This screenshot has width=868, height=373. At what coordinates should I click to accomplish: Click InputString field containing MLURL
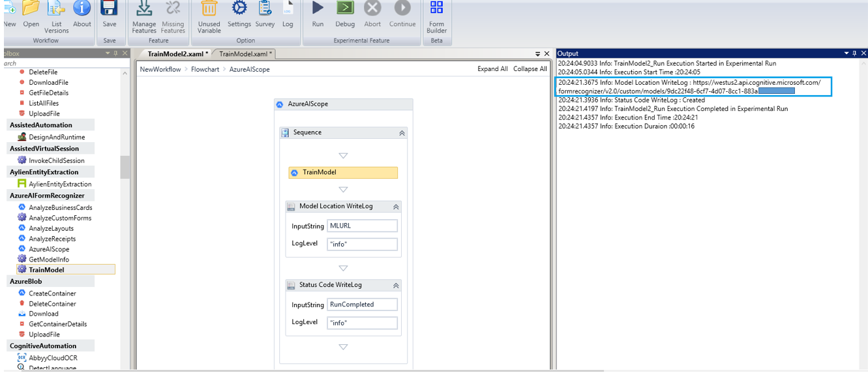coord(362,226)
